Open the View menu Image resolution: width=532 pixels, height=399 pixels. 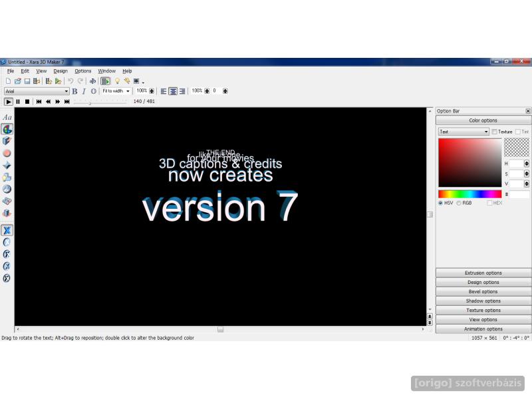pyautogui.click(x=41, y=71)
